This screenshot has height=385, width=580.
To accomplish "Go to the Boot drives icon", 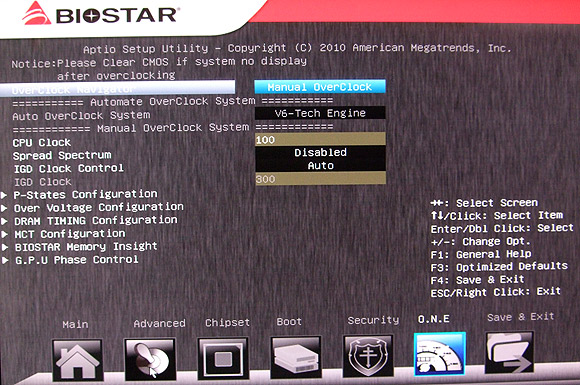I will click(x=296, y=357).
